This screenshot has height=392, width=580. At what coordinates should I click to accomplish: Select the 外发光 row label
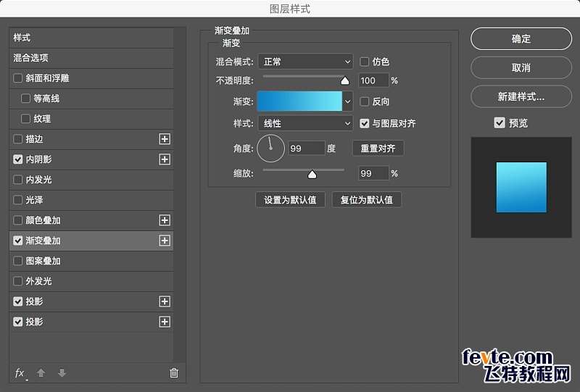[38, 281]
